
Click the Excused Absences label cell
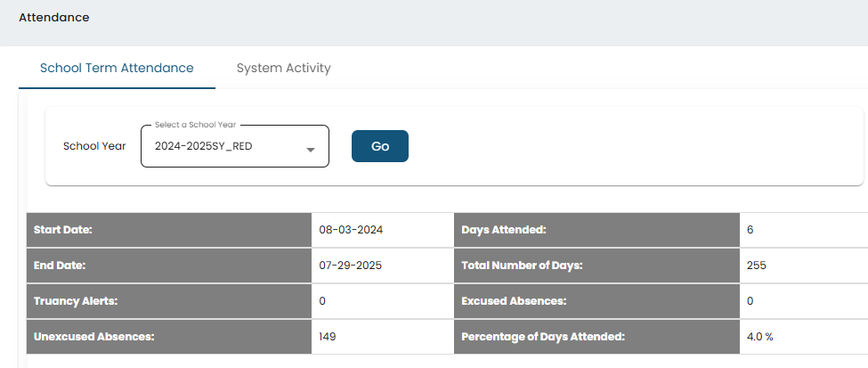tap(514, 301)
